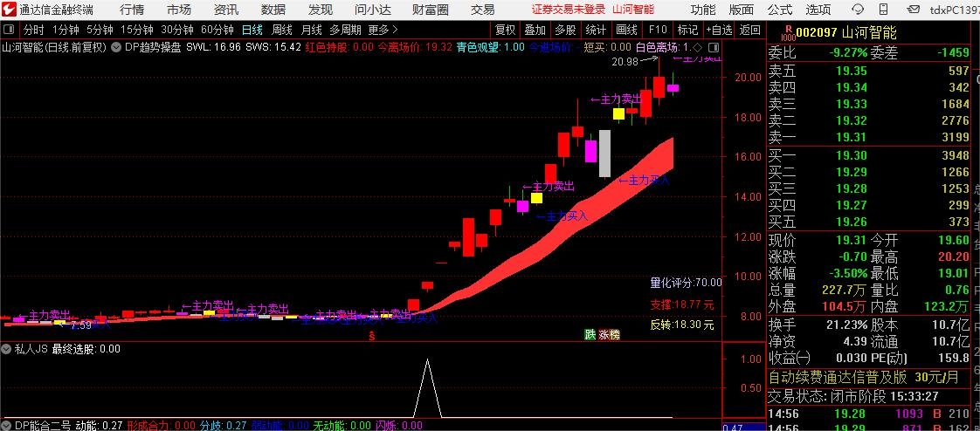
Task: Open the 财富圈 menu
Action: [x=431, y=10]
